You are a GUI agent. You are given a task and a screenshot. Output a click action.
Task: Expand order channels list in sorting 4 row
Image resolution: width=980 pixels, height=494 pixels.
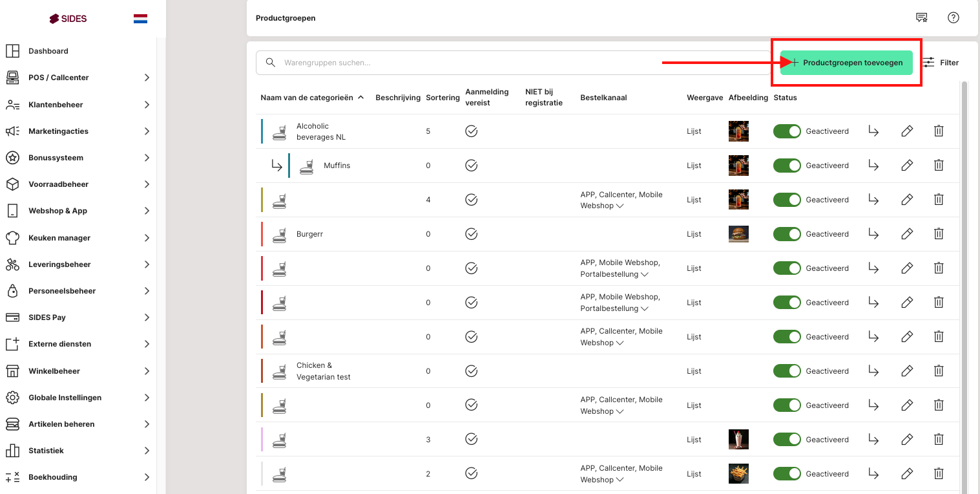[620, 206]
